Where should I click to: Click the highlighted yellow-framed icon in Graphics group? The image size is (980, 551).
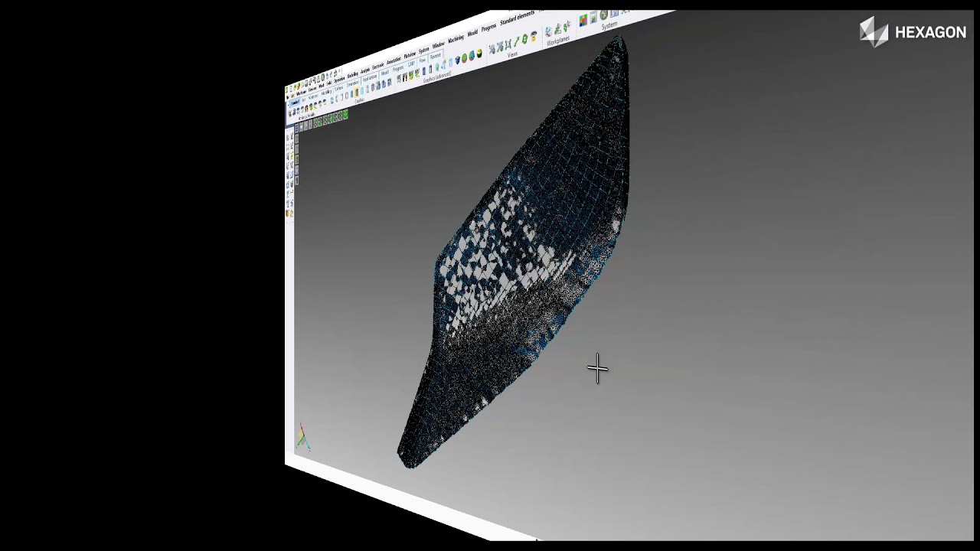[357, 93]
